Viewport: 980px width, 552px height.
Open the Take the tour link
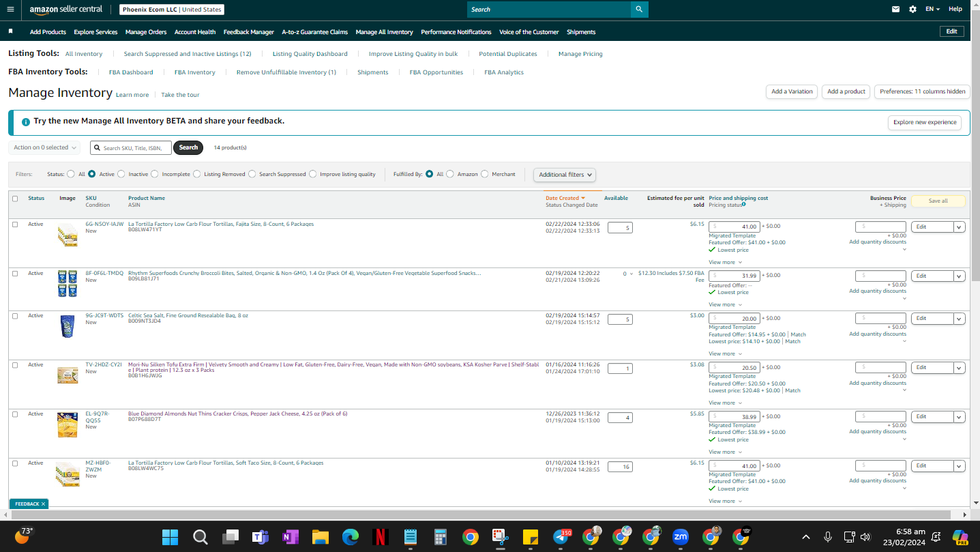point(180,95)
